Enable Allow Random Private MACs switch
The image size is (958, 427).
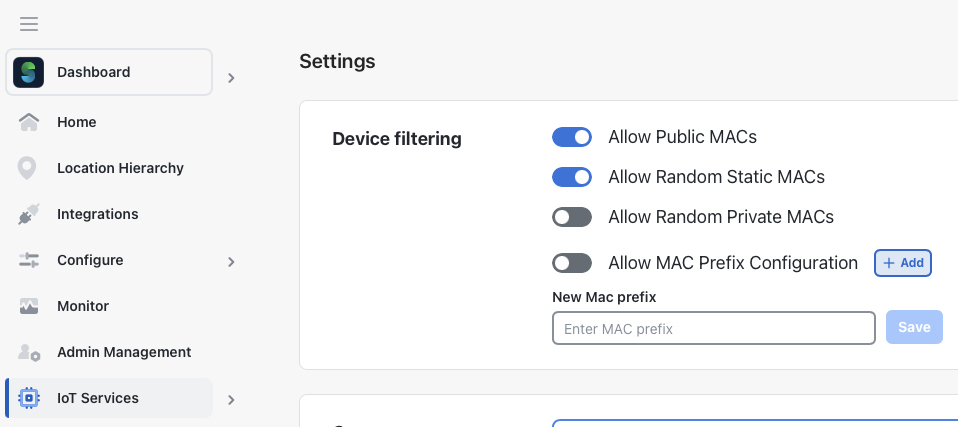tap(572, 217)
